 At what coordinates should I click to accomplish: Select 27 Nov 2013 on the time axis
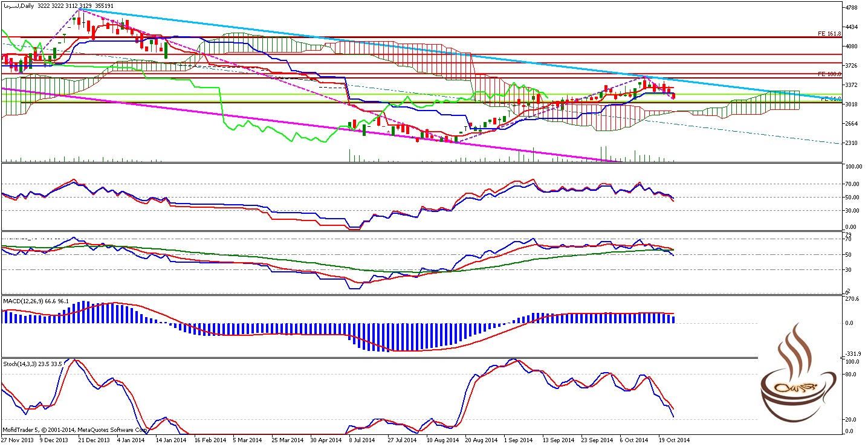pyautogui.click(x=17, y=440)
